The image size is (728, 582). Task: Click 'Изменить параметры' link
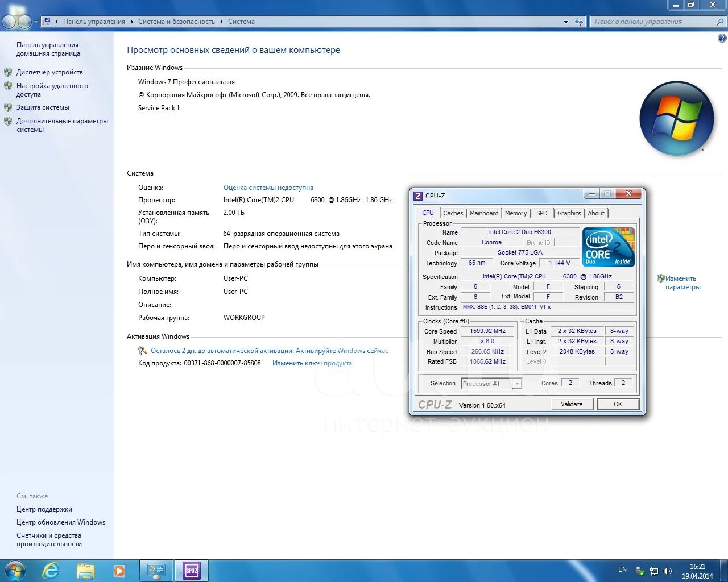tap(683, 282)
